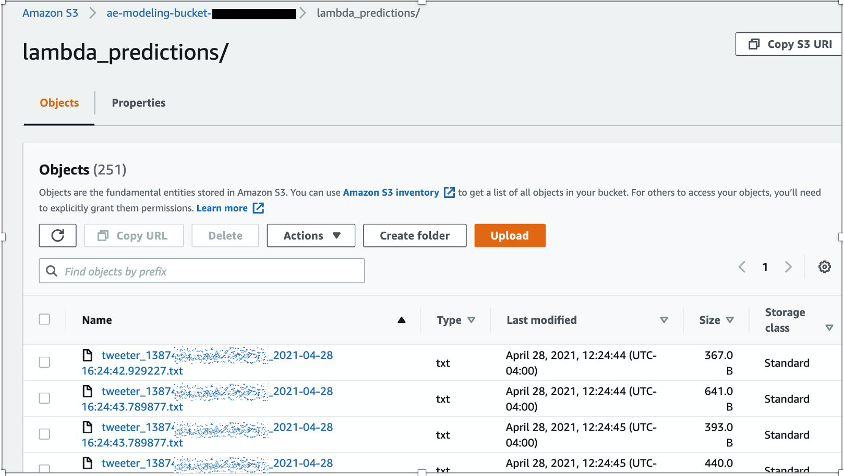Open tweeter file with 641.0 B size
Image resolution: width=844 pixels, height=476 pixels.
pyautogui.click(x=207, y=399)
